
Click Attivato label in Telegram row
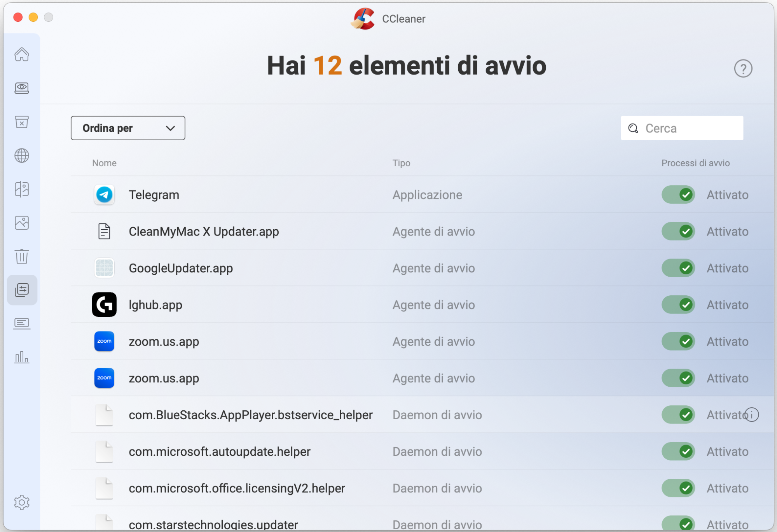point(727,195)
